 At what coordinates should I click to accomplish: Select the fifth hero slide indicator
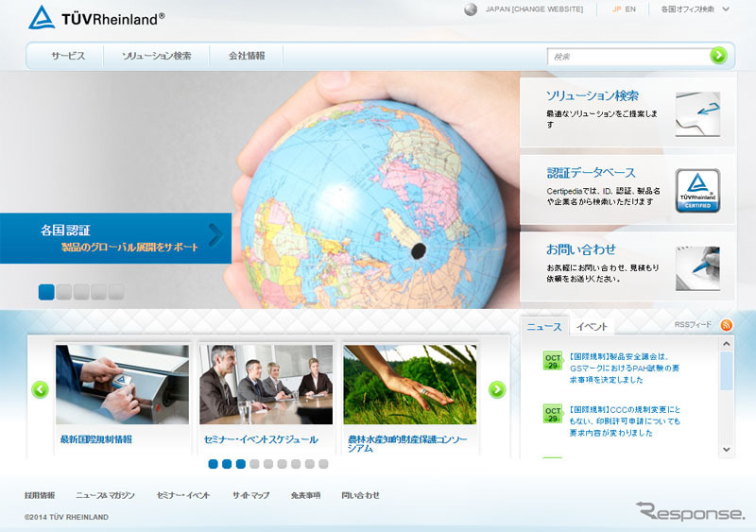click(115, 292)
